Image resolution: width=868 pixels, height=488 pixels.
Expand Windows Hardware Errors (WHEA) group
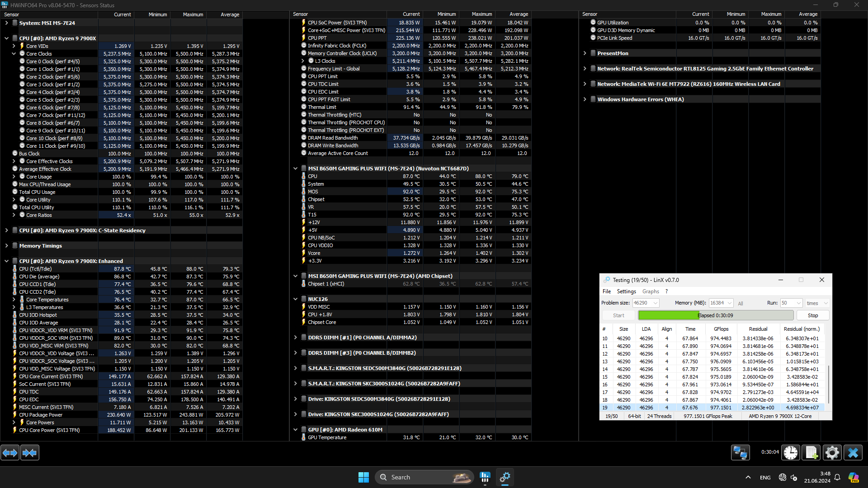click(585, 99)
